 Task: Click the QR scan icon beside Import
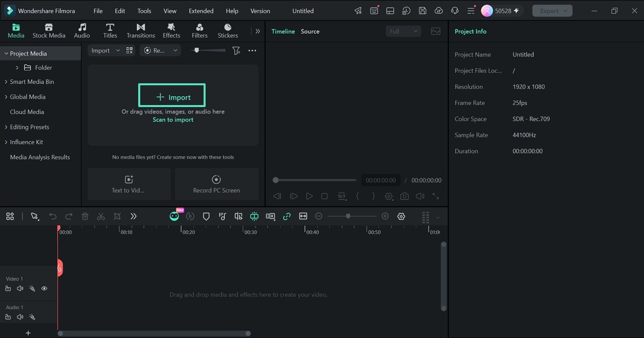[x=129, y=51]
